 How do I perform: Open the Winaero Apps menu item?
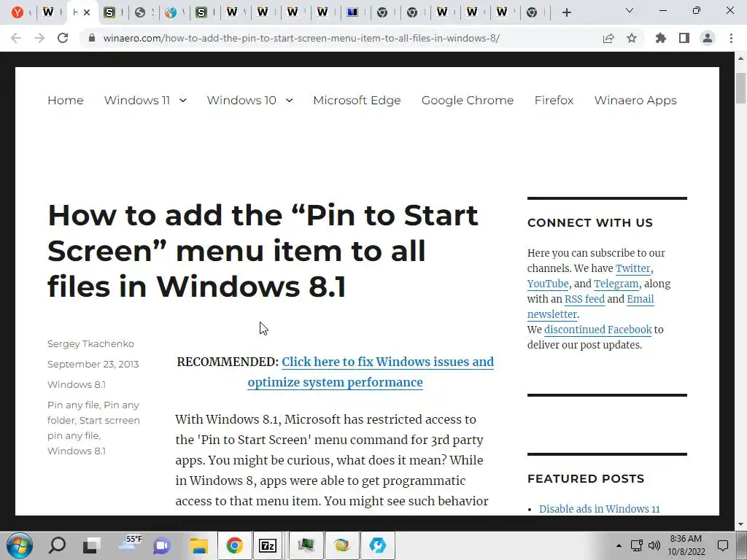[635, 101]
